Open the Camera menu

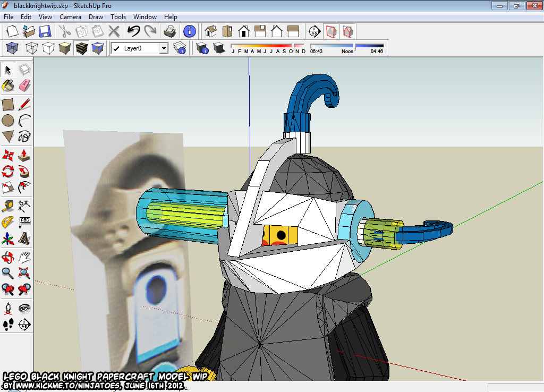coord(70,16)
